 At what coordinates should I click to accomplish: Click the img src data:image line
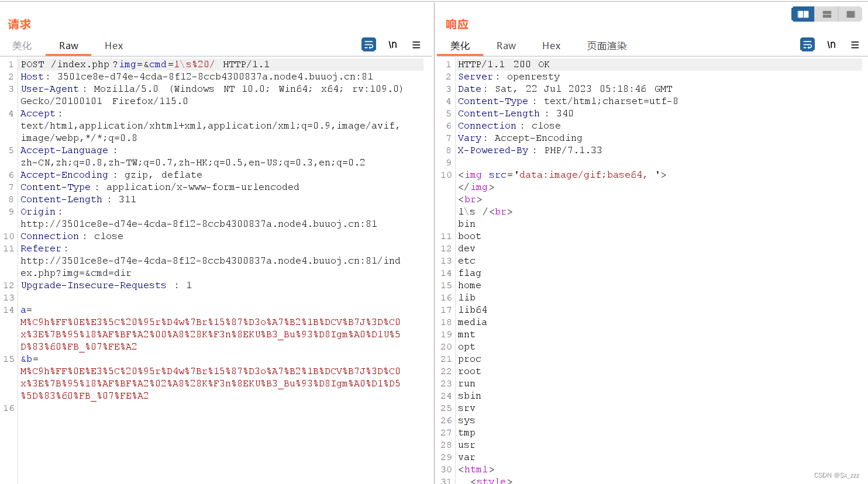coord(562,175)
